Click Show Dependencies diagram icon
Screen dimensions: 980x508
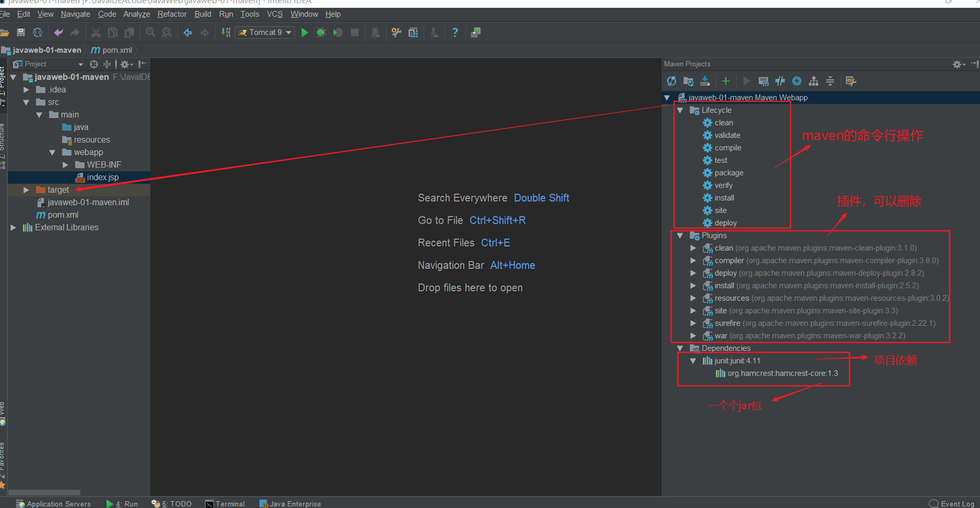(x=813, y=81)
